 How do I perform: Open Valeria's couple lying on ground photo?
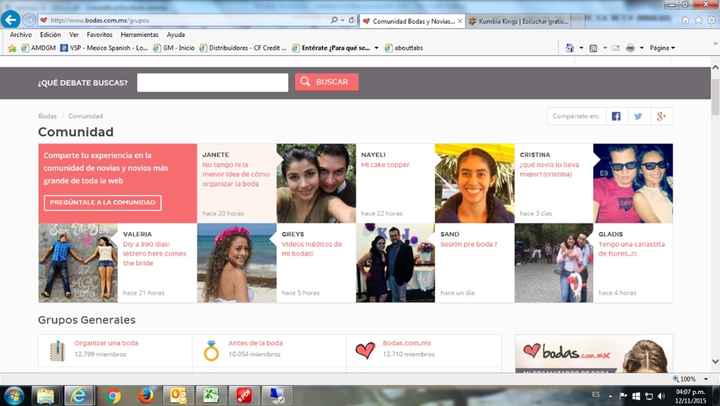(78, 263)
